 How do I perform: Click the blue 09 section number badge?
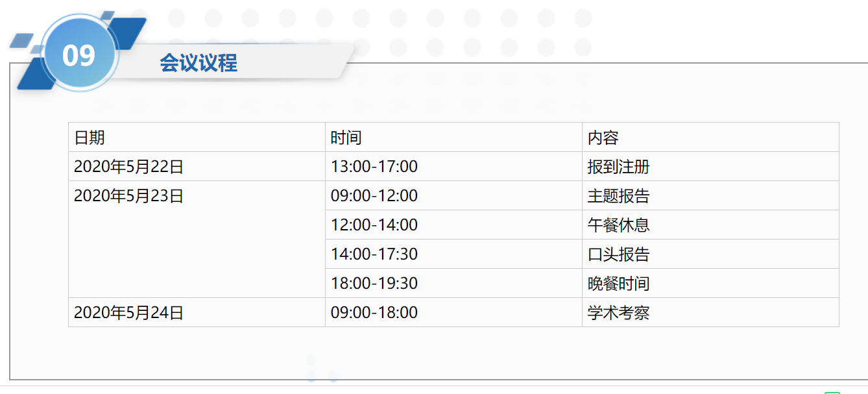click(79, 55)
